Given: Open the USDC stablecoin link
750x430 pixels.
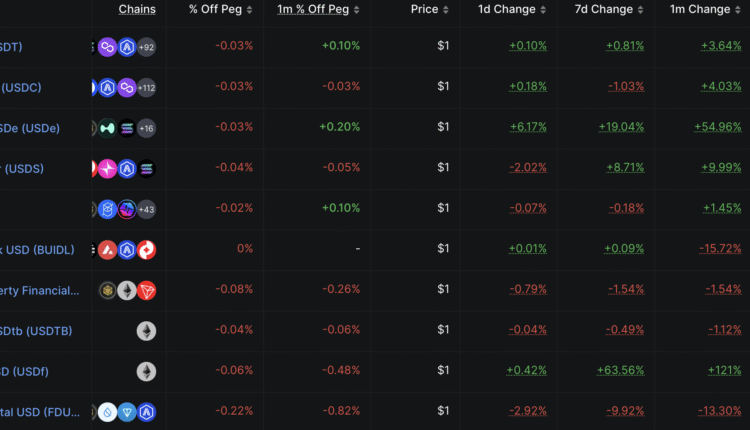Looking at the screenshot, I should point(22,87).
